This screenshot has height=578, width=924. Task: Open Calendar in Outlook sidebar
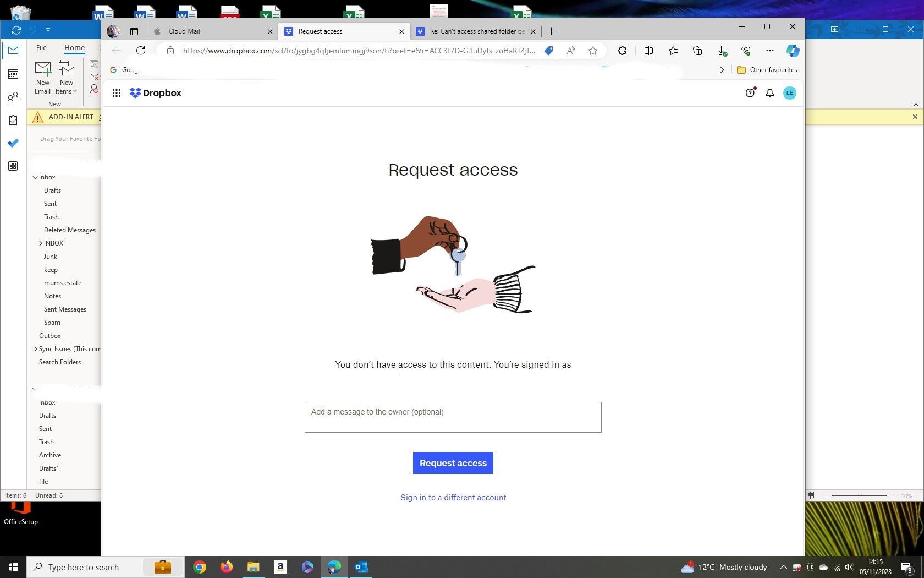point(13,74)
